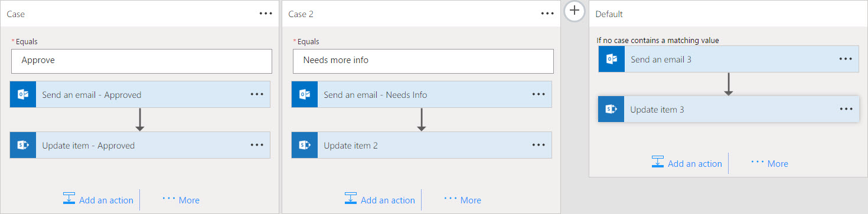This screenshot has width=868, height=214.
Task: Click Add an action in the Case 2 branch
Action: pyautogui.click(x=380, y=200)
